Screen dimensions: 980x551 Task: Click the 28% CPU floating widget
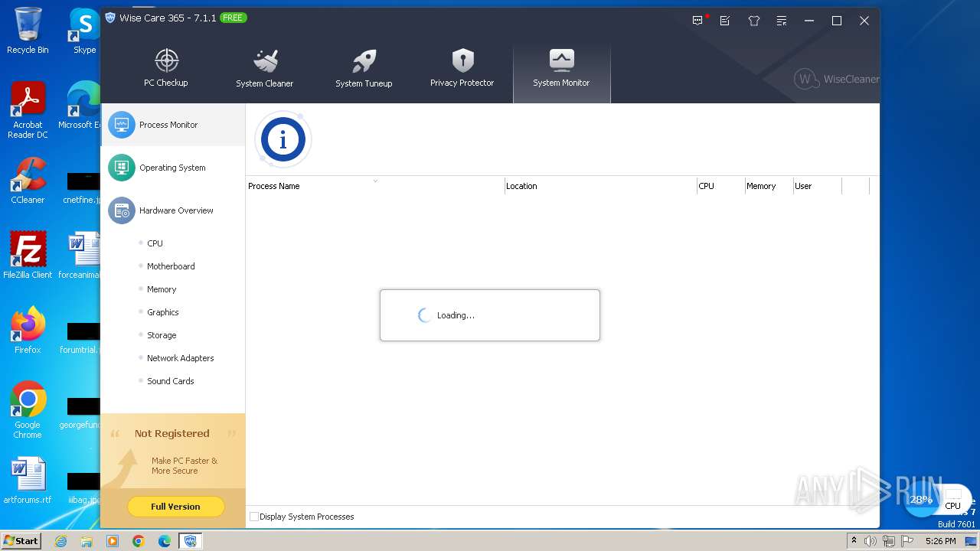(x=920, y=500)
